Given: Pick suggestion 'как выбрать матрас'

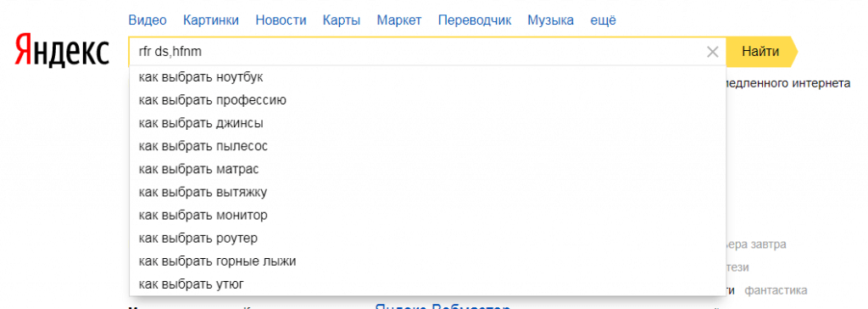Looking at the screenshot, I should click(x=427, y=169).
